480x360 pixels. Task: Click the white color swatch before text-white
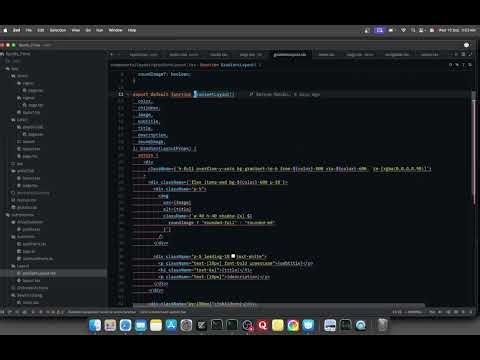(233, 256)
